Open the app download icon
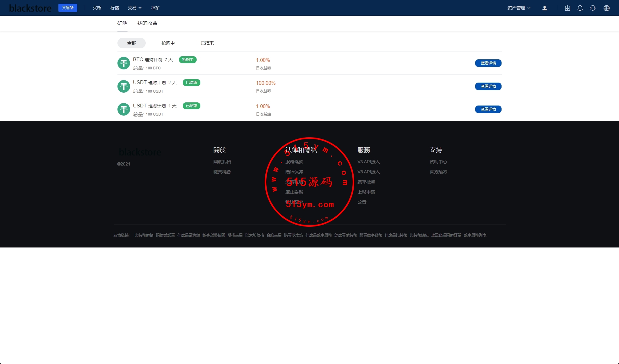 (x=567, y=8)
